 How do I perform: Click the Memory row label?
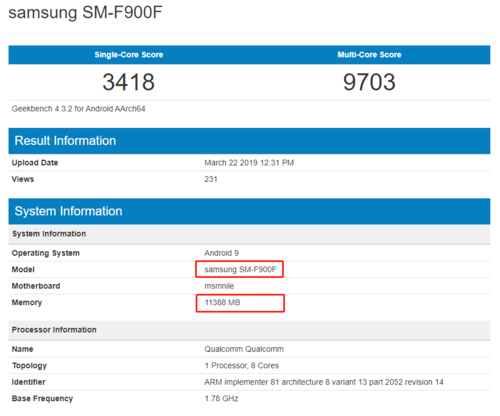27,303
